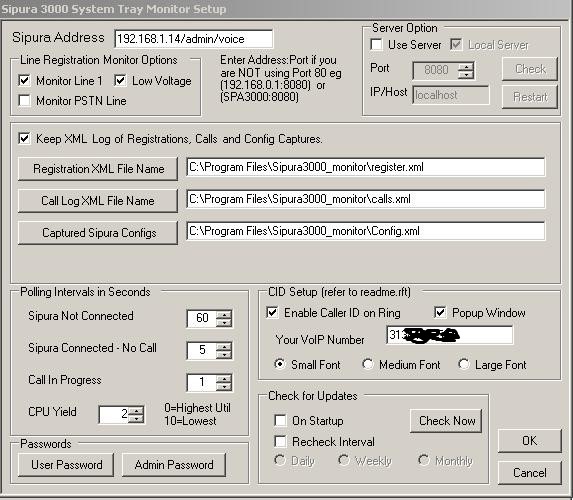
Task: Increase Sipura Not Connected interval spinner
Action: (x=224, y=315)
